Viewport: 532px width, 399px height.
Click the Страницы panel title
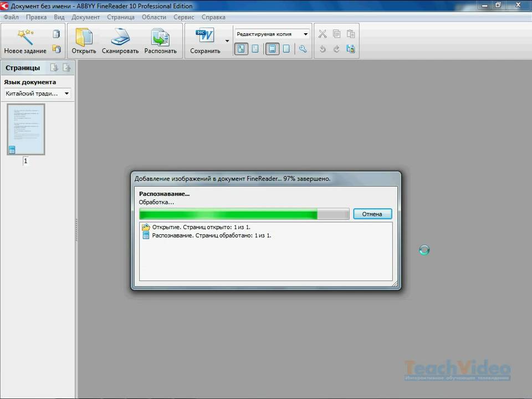(x=23, y=68)
